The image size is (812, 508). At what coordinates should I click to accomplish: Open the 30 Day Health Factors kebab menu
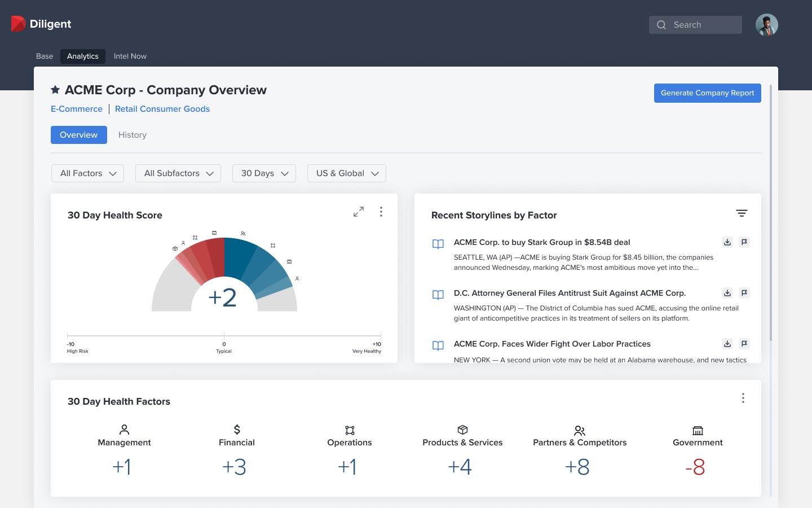pos(743,398)
